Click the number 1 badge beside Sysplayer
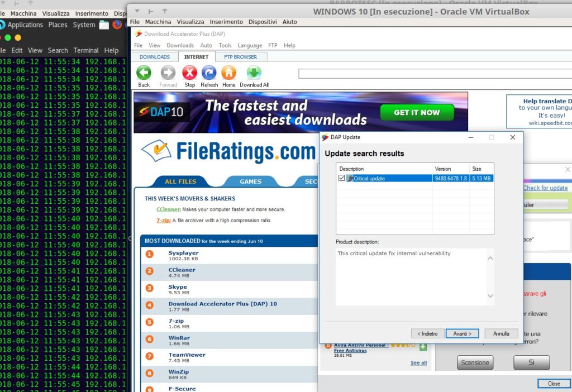572x392 pixels. point(150,254)
